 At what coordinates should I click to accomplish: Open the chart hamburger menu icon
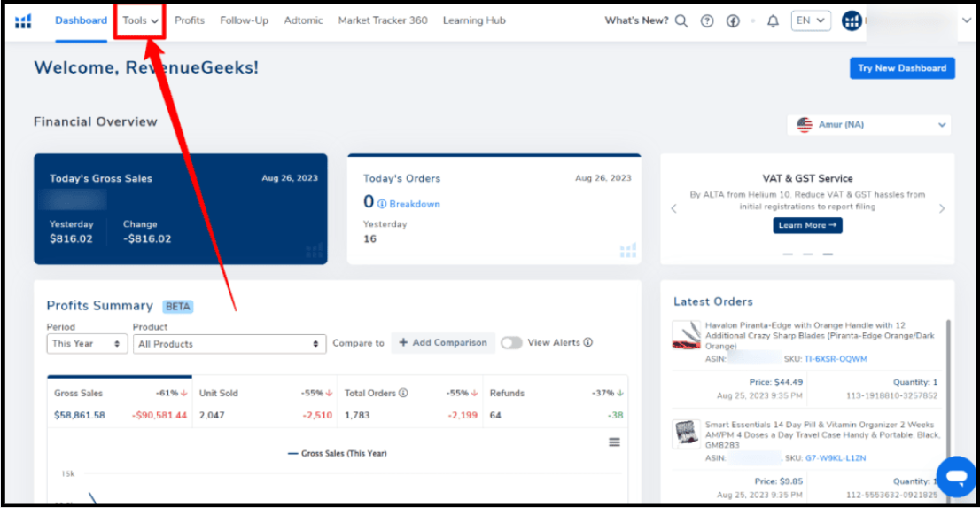pyautogui.click(x=614, y=442)
